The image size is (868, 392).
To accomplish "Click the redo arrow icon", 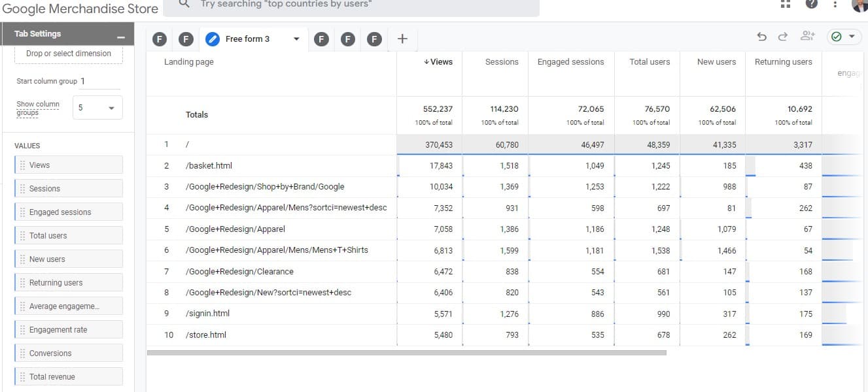I will point(782,37).
